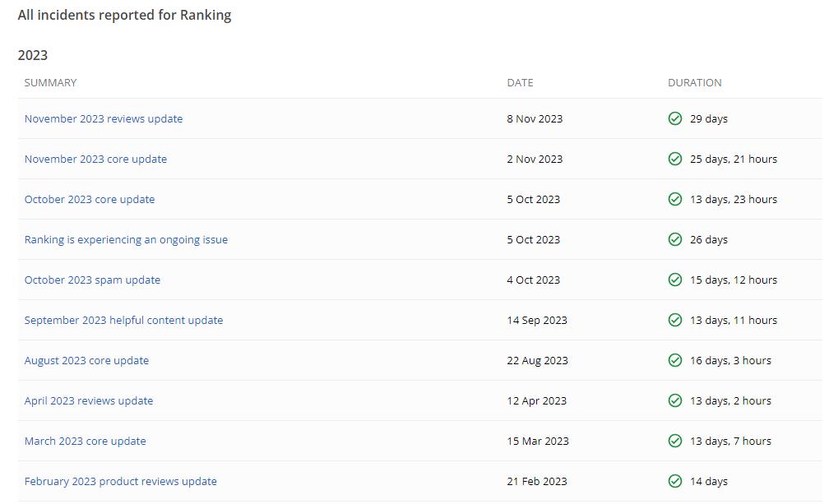This screenshot has width=829, height=504.
Task: Open 'Ranking is experiencing an ongoing issue'
Action: (x=126, y=240)
